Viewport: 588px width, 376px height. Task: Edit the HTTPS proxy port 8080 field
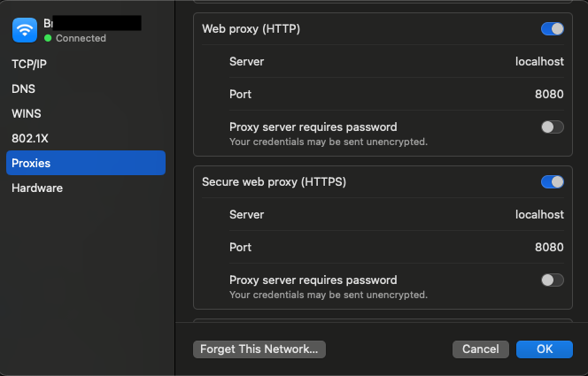point(549,247)
